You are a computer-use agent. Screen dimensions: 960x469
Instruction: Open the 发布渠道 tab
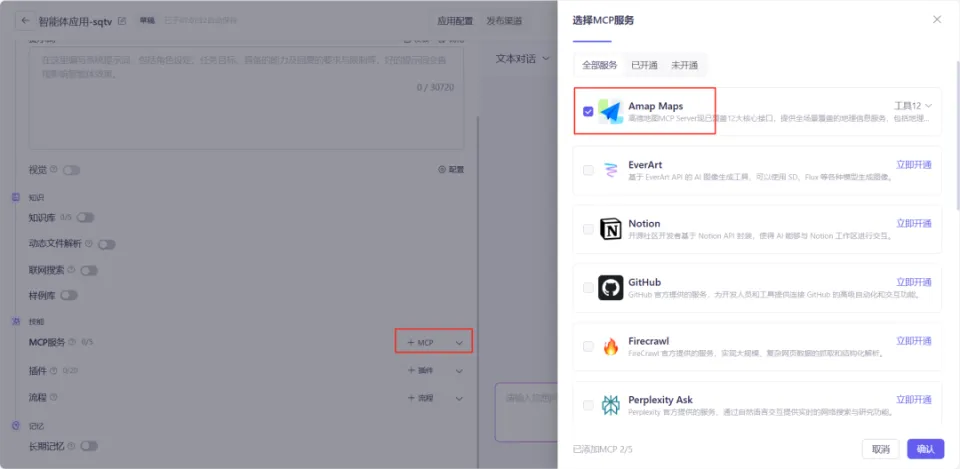504,21
